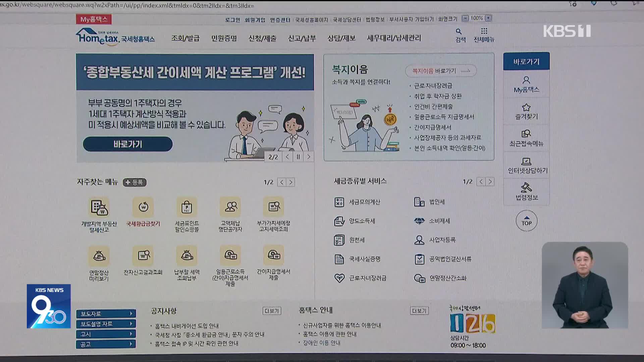Go to previous 세금종류별 서비스 page
The image size is (644, 362).
click(481, 182)
